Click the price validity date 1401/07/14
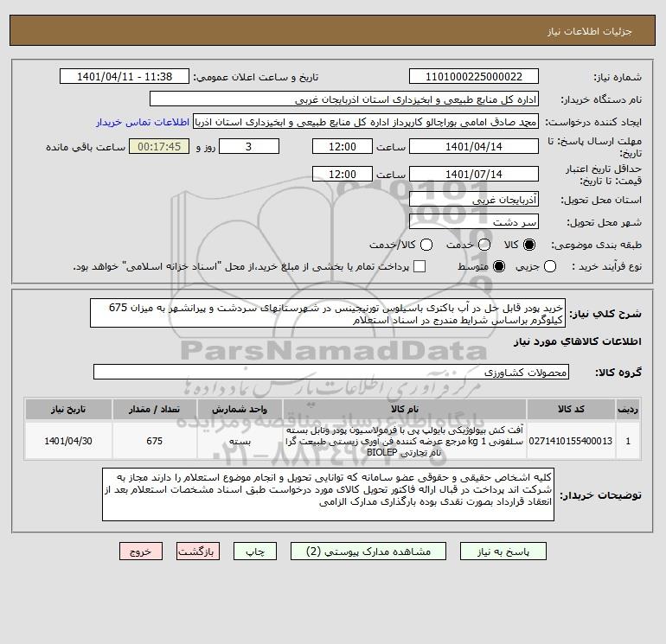The height and width of the screenshot is (644, 666). tap(474, 174)
